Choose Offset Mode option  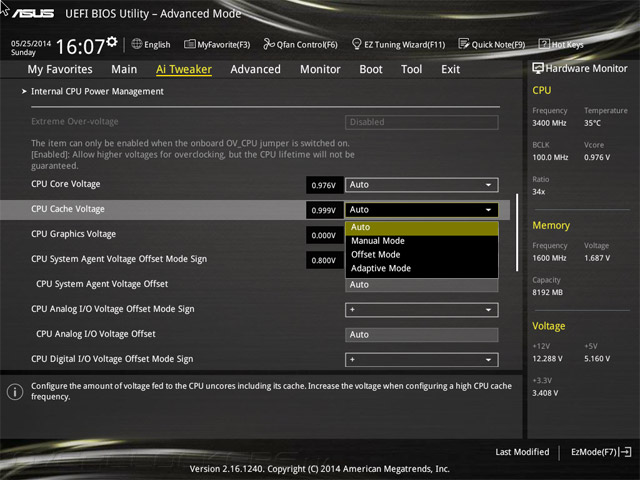[x=422, y=255]
